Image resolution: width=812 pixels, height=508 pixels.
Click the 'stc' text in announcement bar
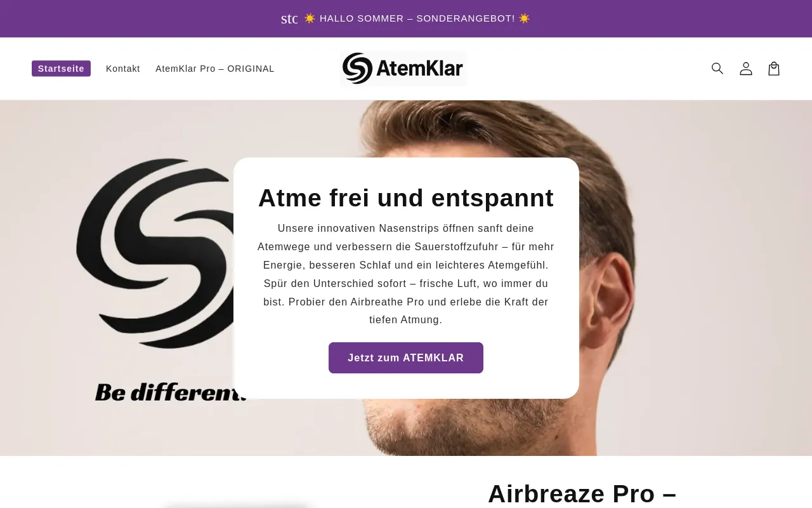point(289,18)
